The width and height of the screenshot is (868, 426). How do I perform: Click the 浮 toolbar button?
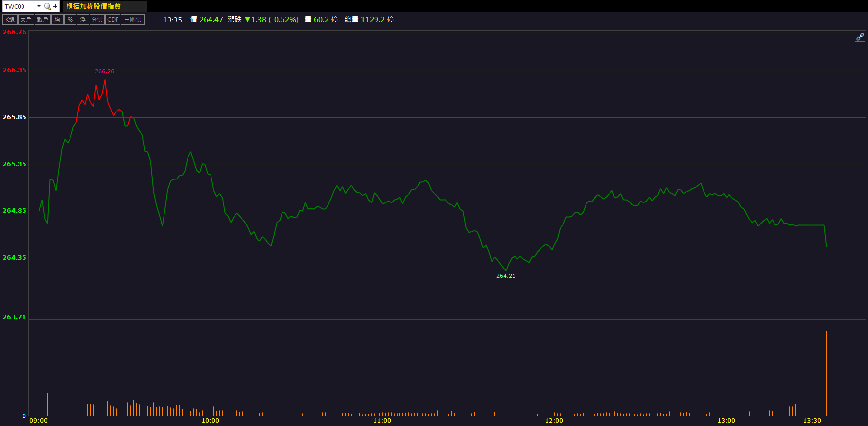83,20
